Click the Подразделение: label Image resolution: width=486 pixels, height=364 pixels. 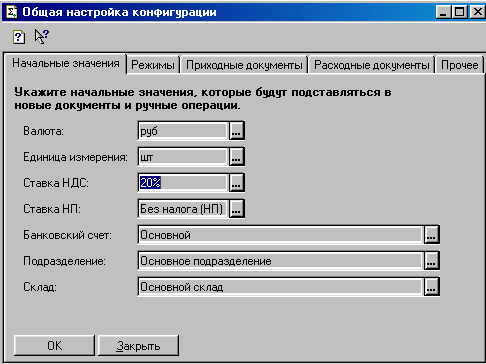64,261
